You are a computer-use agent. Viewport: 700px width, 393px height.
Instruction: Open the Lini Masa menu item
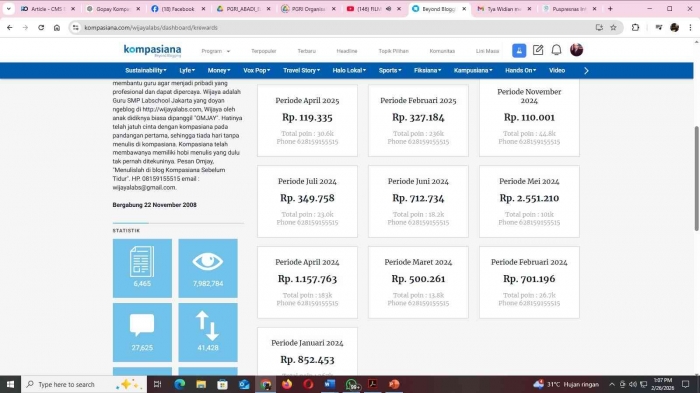487,51
